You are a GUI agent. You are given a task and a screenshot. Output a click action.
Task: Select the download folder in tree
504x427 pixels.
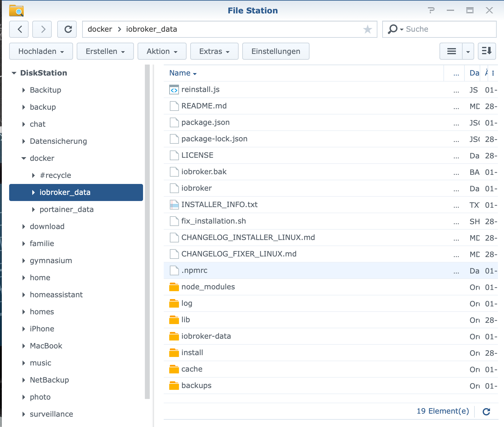tap(47, 227)
